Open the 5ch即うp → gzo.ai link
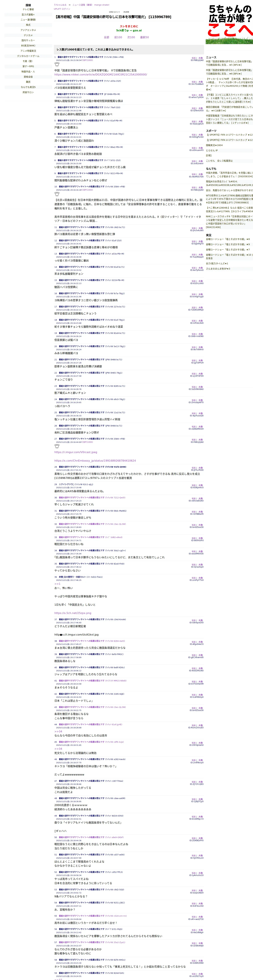Screen dimensions: 253x980 129,30
